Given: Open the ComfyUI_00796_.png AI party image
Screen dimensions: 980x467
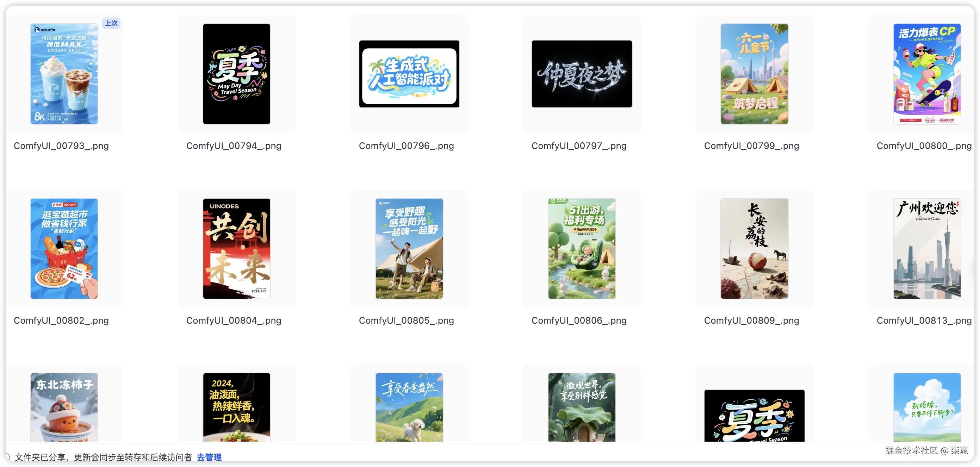Looking at the screenshot, I should (x=409, y=74).
